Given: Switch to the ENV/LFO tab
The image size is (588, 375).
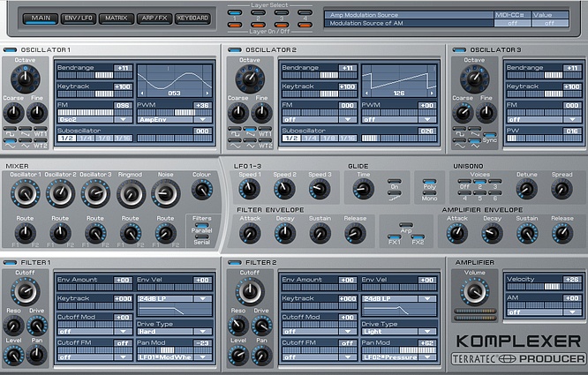Looking at the screenshot, I should [79, 18].
